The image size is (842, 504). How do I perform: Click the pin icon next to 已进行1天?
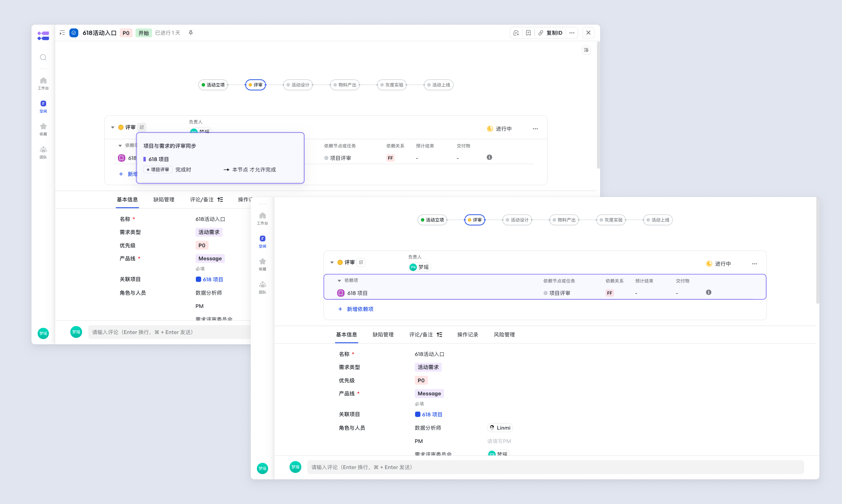pyautogui.click(x=191, y=33)
